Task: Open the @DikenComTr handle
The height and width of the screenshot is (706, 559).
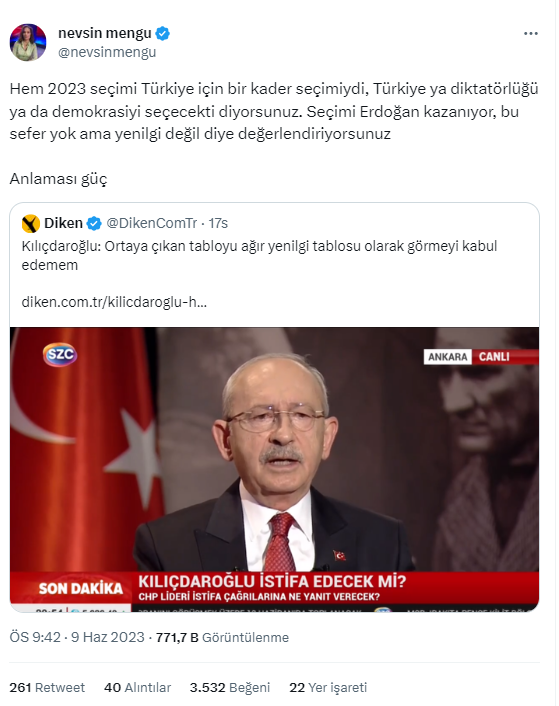Action: click(x=152, y=223)
